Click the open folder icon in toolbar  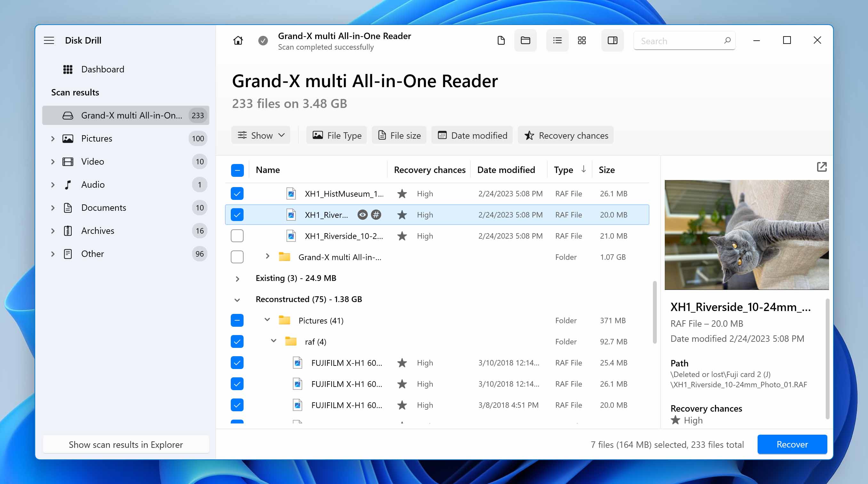pyautogui.click(x=525, y=41)
